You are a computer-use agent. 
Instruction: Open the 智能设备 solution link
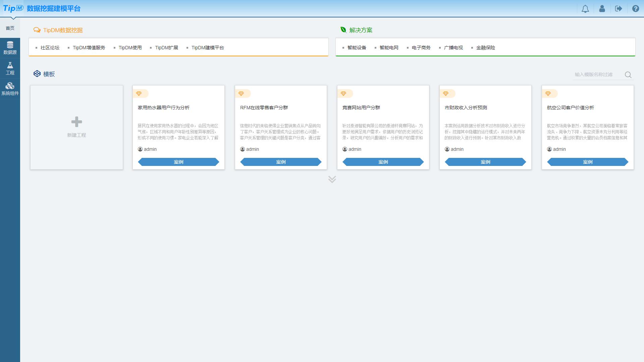click(x=357, y=48)
